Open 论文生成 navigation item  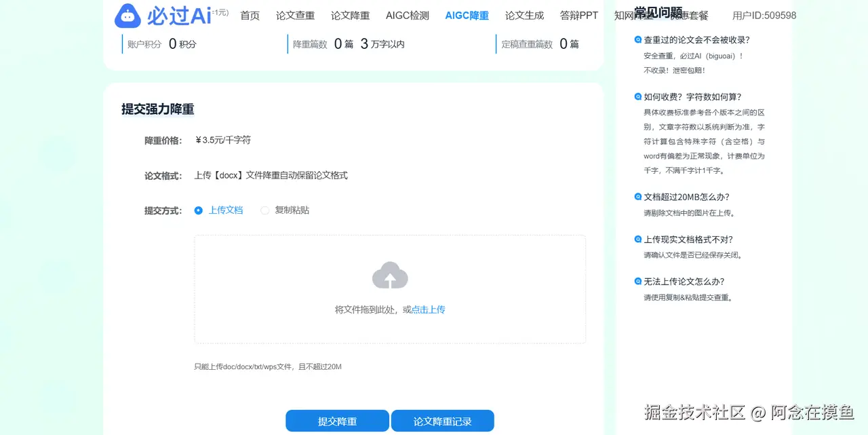click(525, 16)
